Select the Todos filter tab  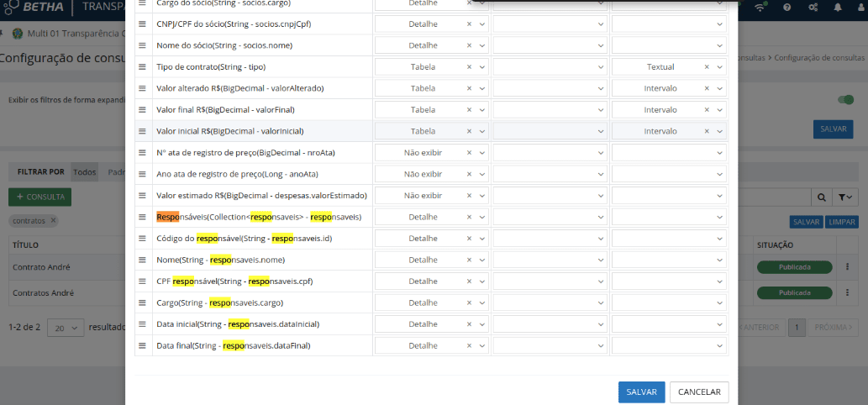coord(84,171)
